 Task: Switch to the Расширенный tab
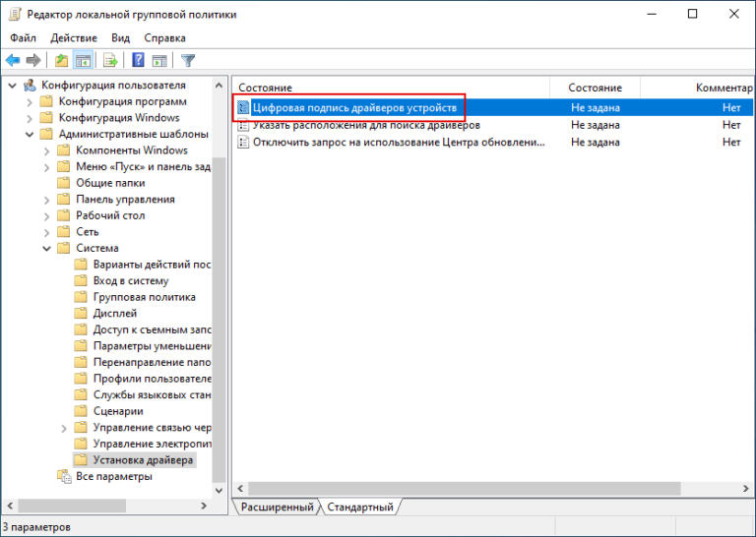277,507
